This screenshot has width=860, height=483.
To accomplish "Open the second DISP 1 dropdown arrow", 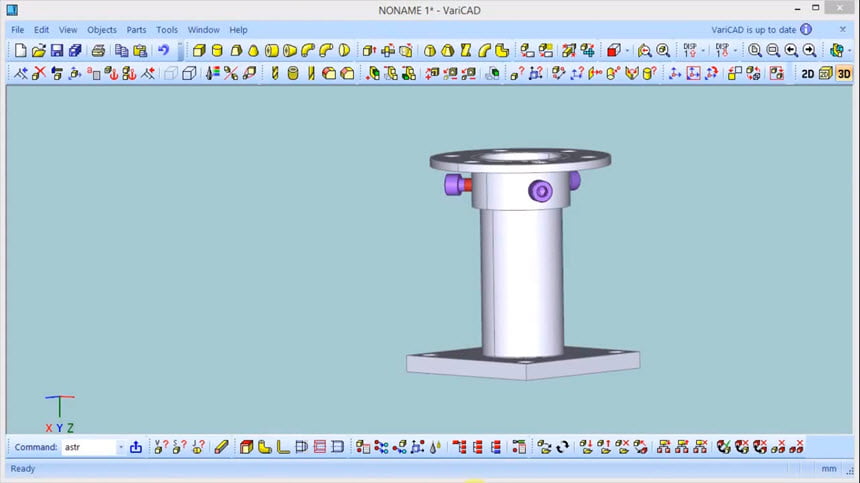I will 735,50.
